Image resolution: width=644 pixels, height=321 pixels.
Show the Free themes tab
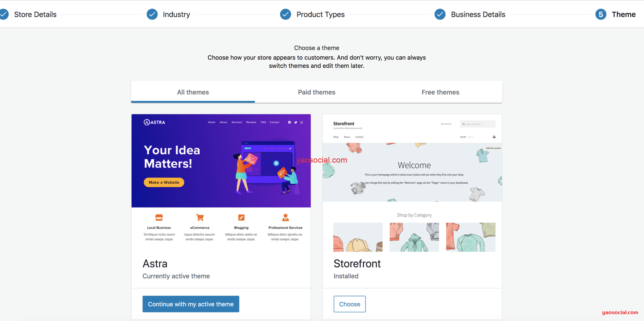tap(440, 92)
